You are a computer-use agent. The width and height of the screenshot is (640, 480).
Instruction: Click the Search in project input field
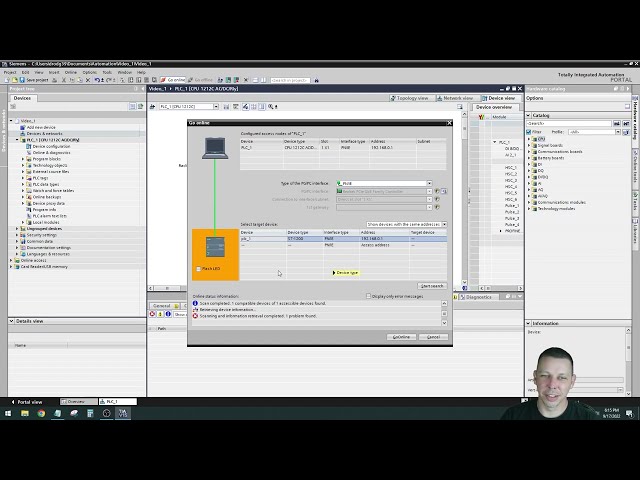coord(290,80)
